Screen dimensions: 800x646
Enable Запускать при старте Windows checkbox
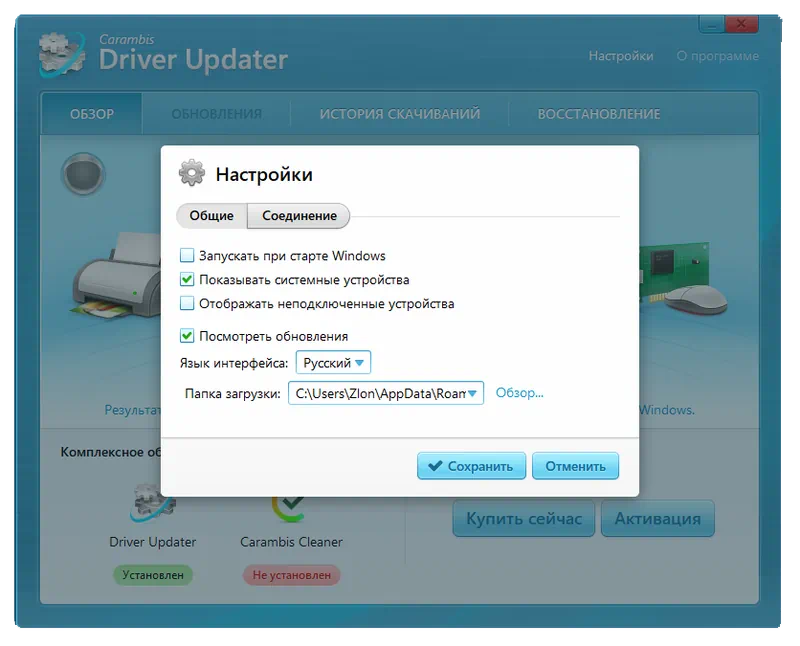tap(187, 255)
